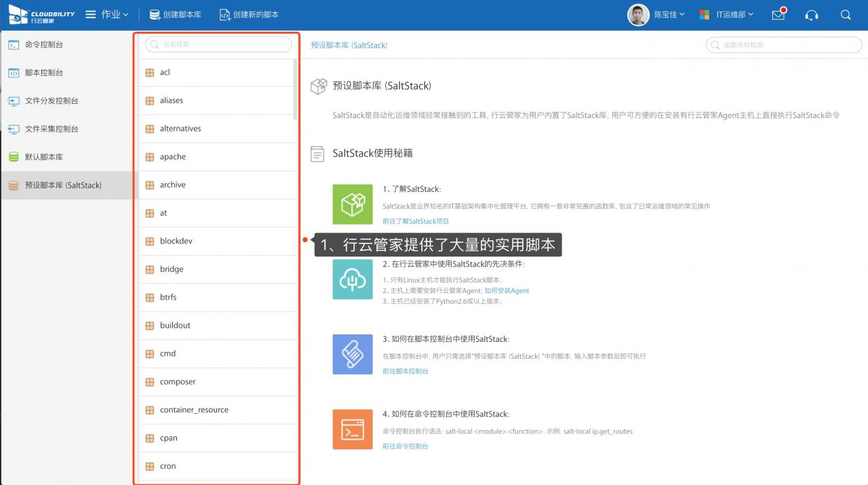Click the green 了解SaltStack box icon
This screenshot has height=485, width=868.
pyautogui.click(x=353, y=204)
